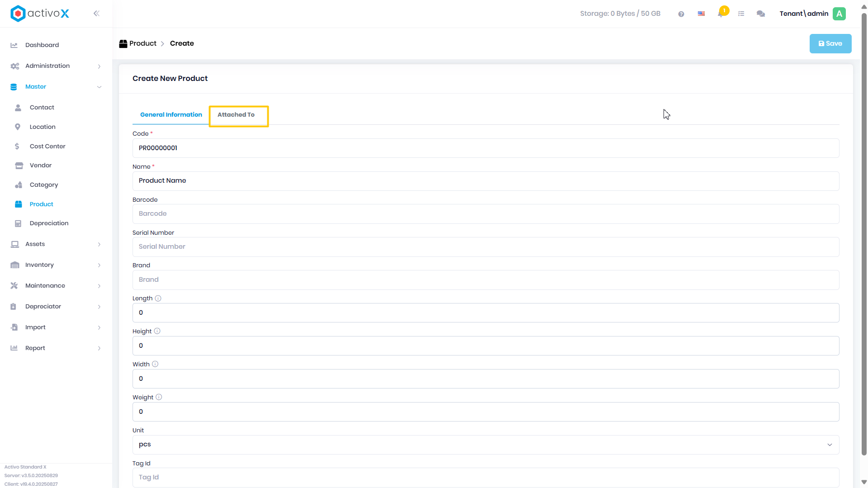
Task: Click into the Serial Number field
Action: point(485,247)
